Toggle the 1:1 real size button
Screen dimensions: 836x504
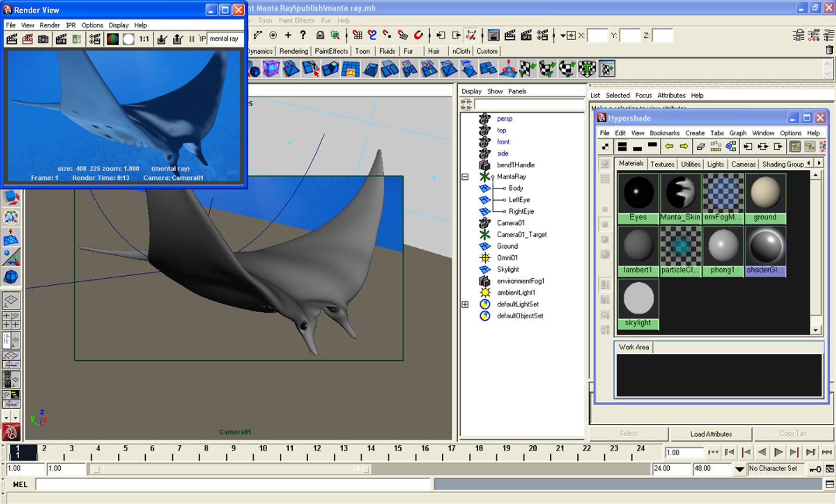[x=144, y=39]
